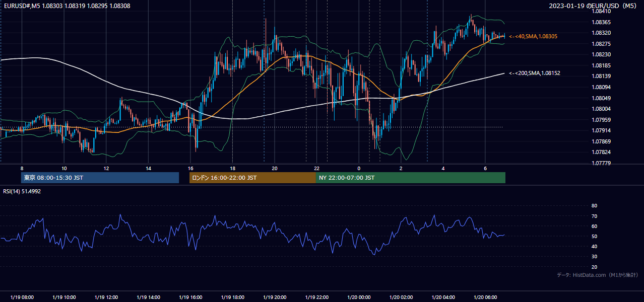The width and height of the screenshot is (644, 302).
Task: Click the 1/19 22:00 time label
Action: pyautogui.click(x=316, y=297)
